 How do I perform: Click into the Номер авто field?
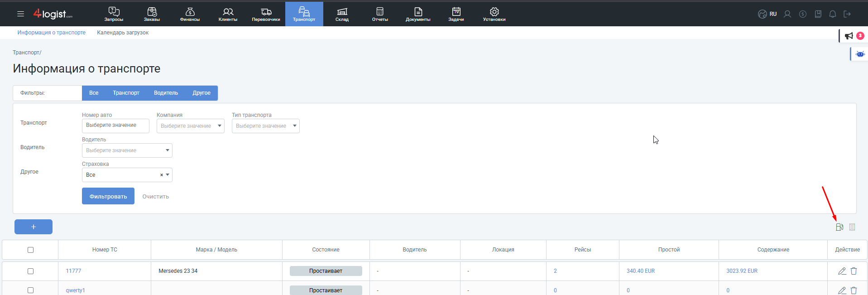click(115, 126)
